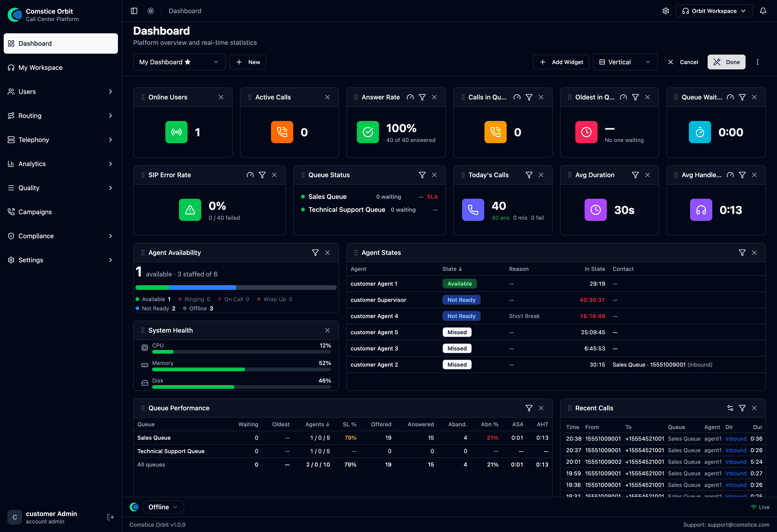777x532 pixels.
Task: Cancel dashboard editing
Action: [683, 62]
